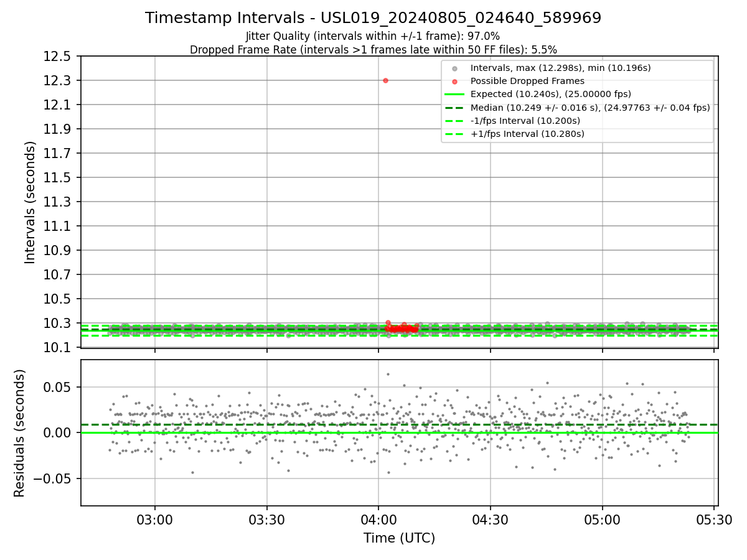Click the '11.3' y-axis tick label
The width and height of the screenshot is (747, 560).
pyautogui.click(x=57, y=202)
